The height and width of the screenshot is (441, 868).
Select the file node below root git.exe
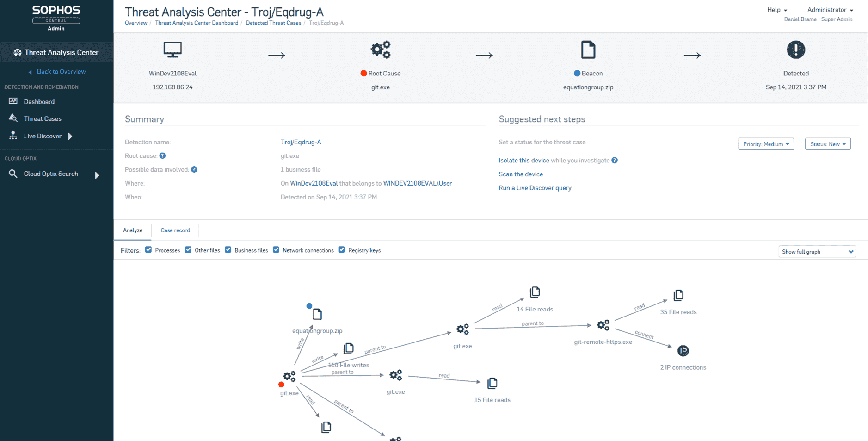click(x=326, y=427)
